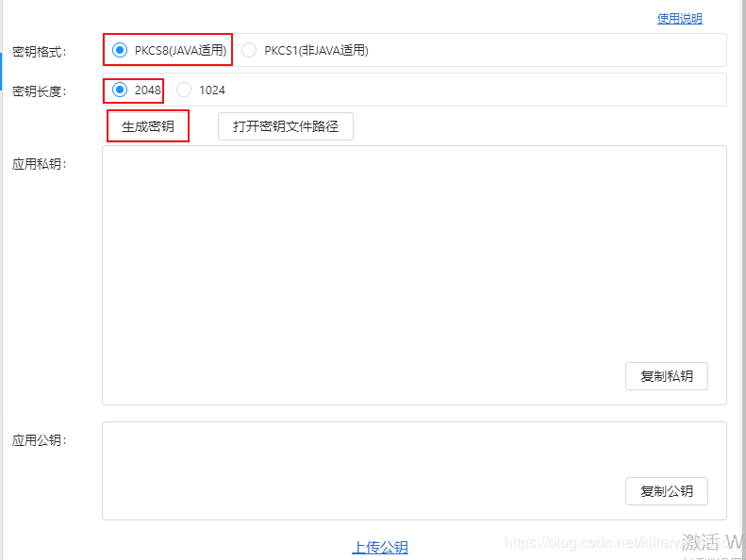The image size is (746, 560).
Task: Select the PKCS8 (JAVA适用) key format
Action: pyautogui.click(x=120, y=50)
